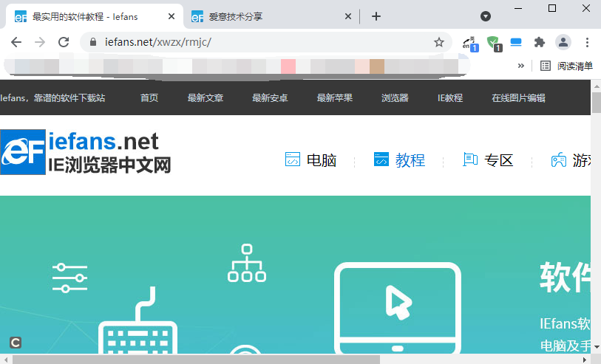Open 浏览器 in the navigation bar
Screen dimensions: 601x364
tap(395, 98)
